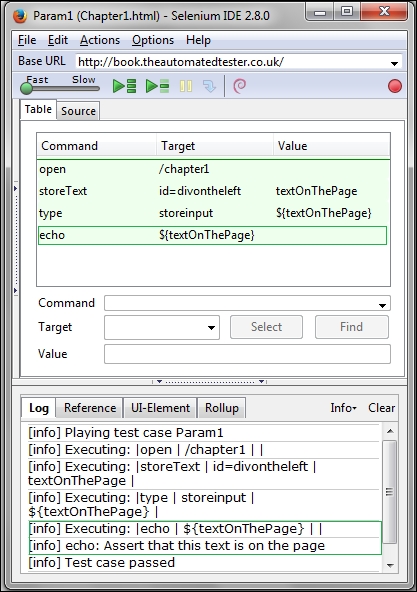Open the Command combo box dropdown
The width and height of the screenshot is (417, 592).
382,305
